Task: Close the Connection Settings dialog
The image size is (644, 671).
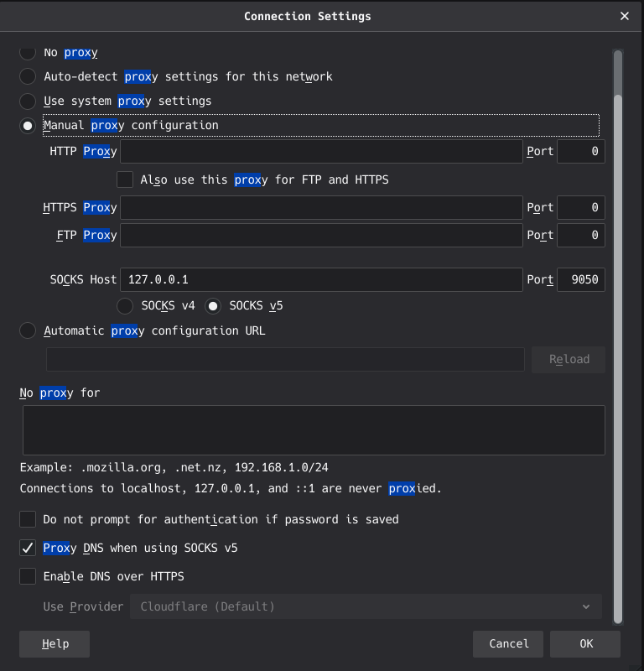Action: [x=625, y=16]
